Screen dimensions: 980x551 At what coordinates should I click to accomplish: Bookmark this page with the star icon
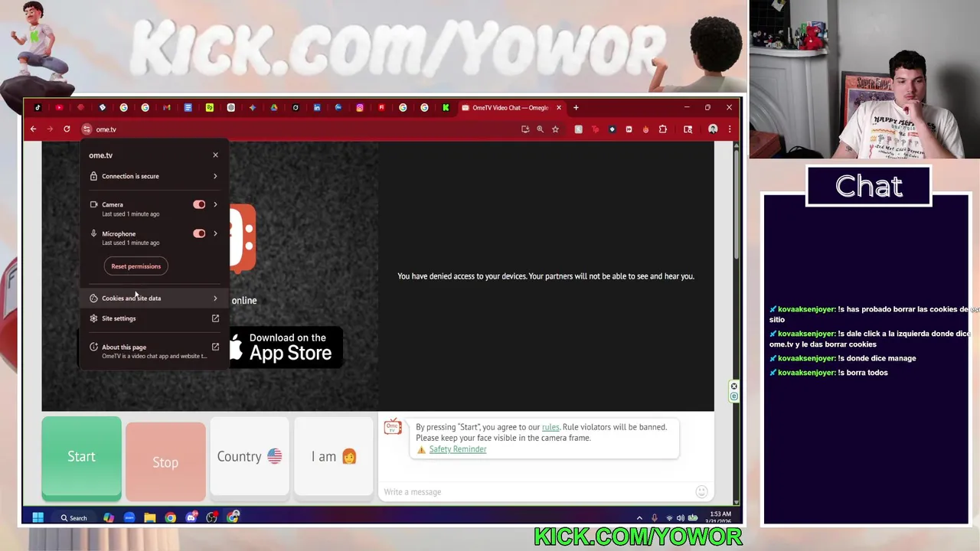click(555, 129)
